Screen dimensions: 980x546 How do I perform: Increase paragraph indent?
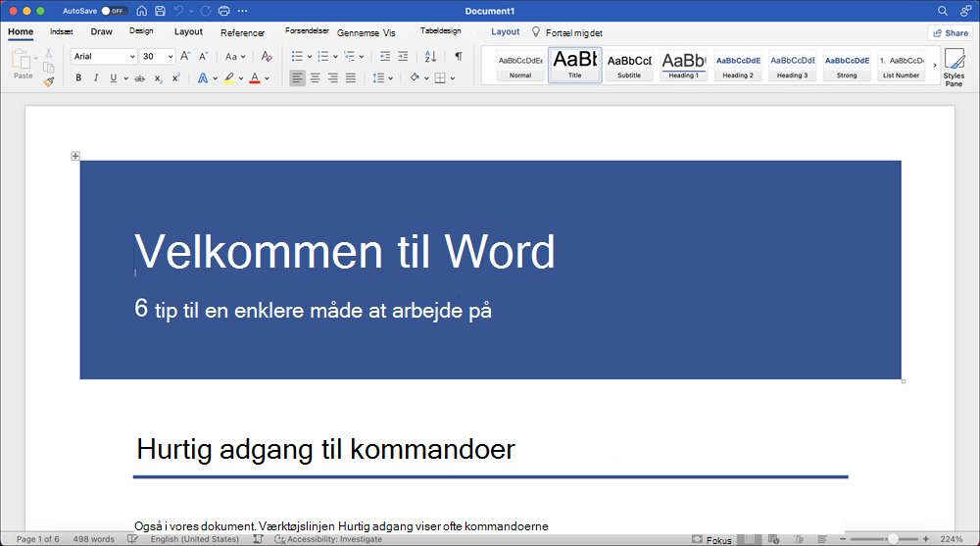pyautogui.click(x=403, y=56)
